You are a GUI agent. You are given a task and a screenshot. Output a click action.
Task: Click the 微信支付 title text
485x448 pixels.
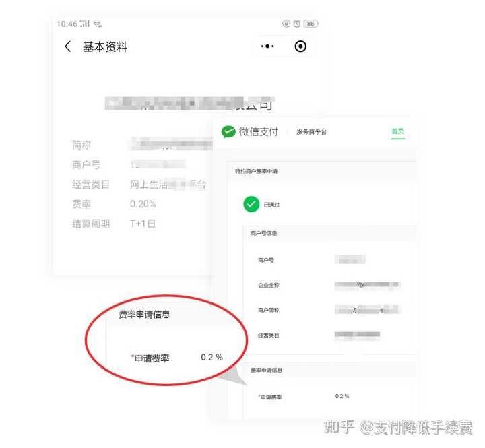click(x=259, y=132)
